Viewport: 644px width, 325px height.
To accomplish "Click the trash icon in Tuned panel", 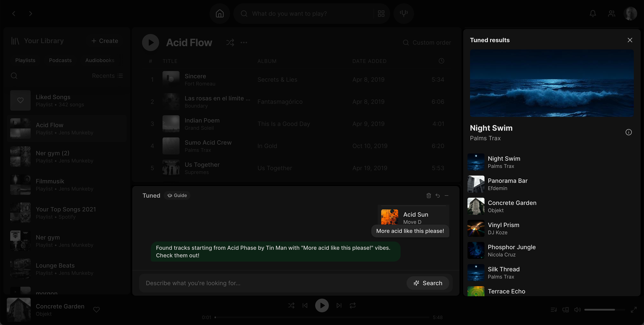I will point(429,196).
